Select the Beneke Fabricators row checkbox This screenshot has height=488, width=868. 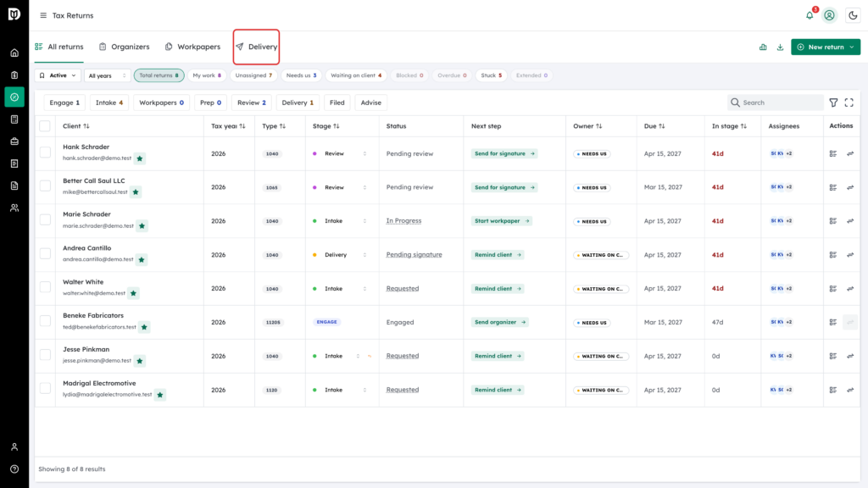click(x=46, y=321)
